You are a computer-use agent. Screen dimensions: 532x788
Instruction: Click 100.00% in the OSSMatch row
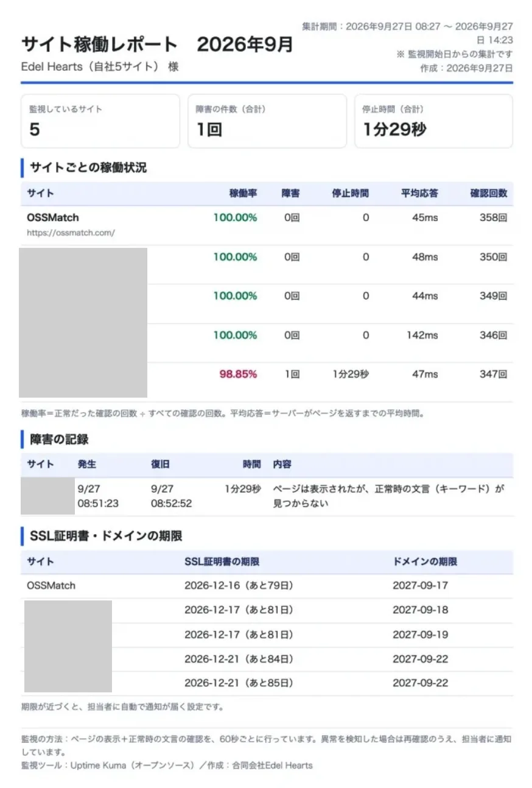point(235,217)
